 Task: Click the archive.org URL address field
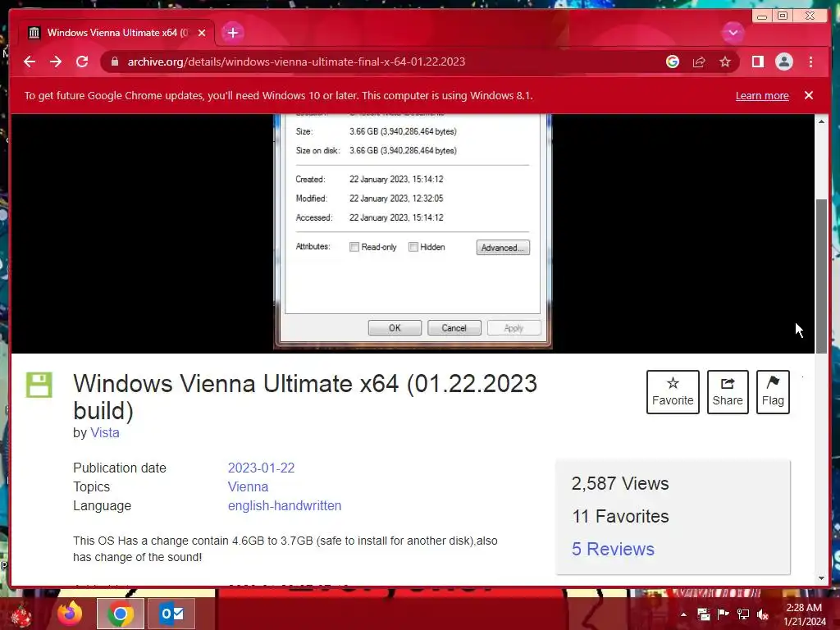pyautogui.click(x=295, y=62)
